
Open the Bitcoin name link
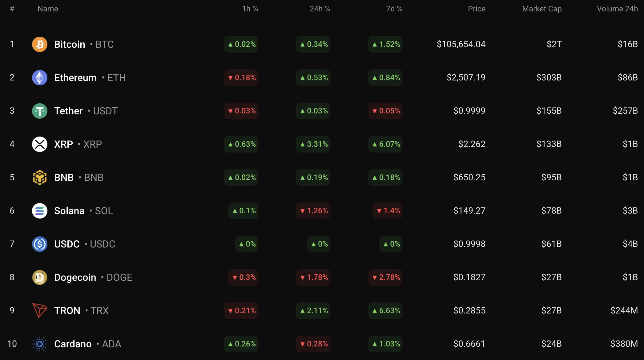[x=70, y=44]
